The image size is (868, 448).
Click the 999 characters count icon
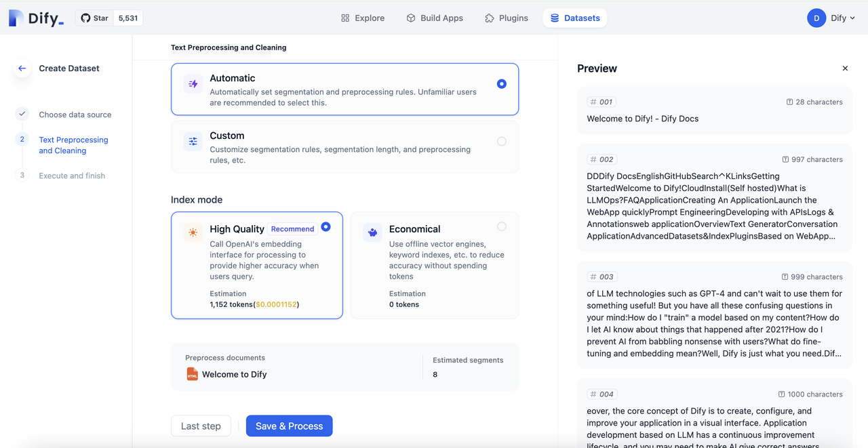pos(785,277)
